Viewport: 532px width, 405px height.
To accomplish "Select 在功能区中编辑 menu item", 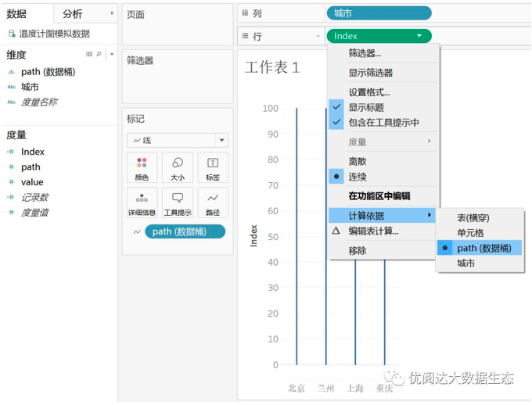I will pyautogui.click(x=379, y=195).
